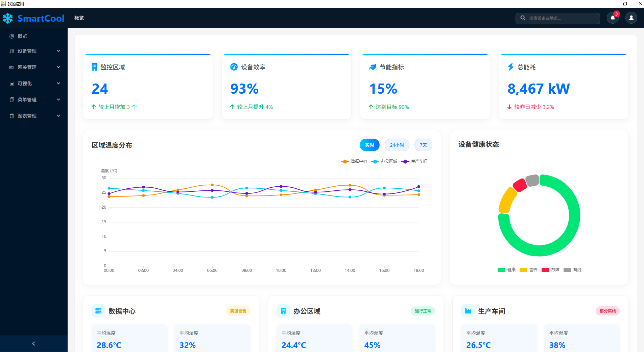
Task: Select the 可视化 sidebar chart icon
Action: point(12,84)
